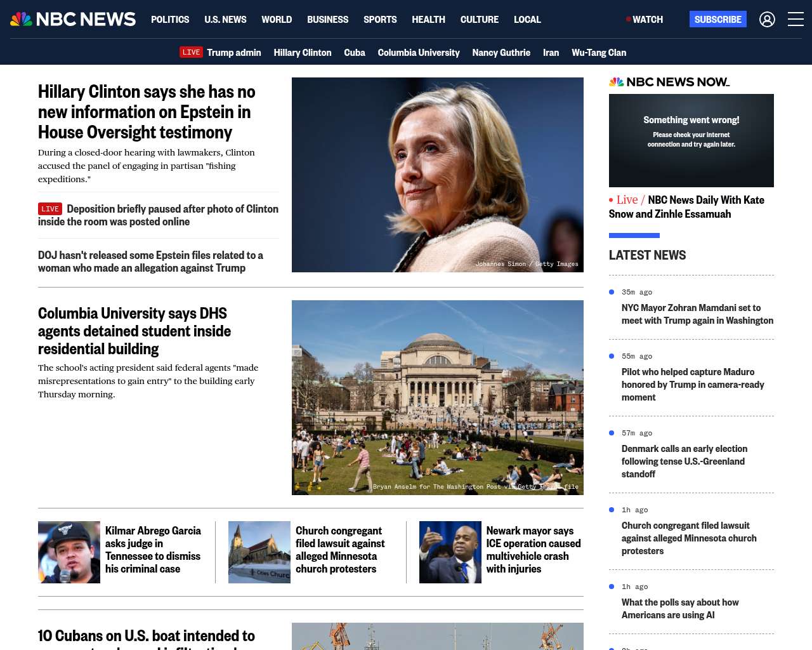Click the Kilmar Abrego Garcia thumbnail
The image size is (812, 650).
69,552
